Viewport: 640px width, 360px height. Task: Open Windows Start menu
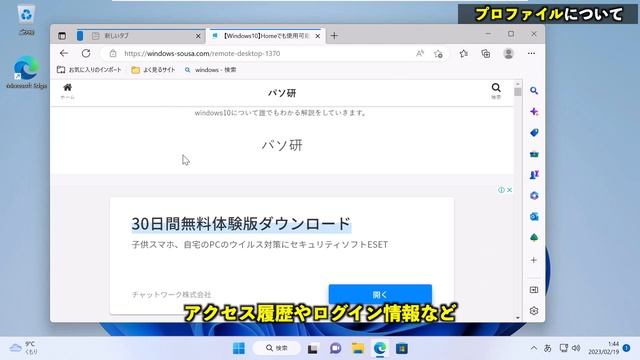point(239,348)
